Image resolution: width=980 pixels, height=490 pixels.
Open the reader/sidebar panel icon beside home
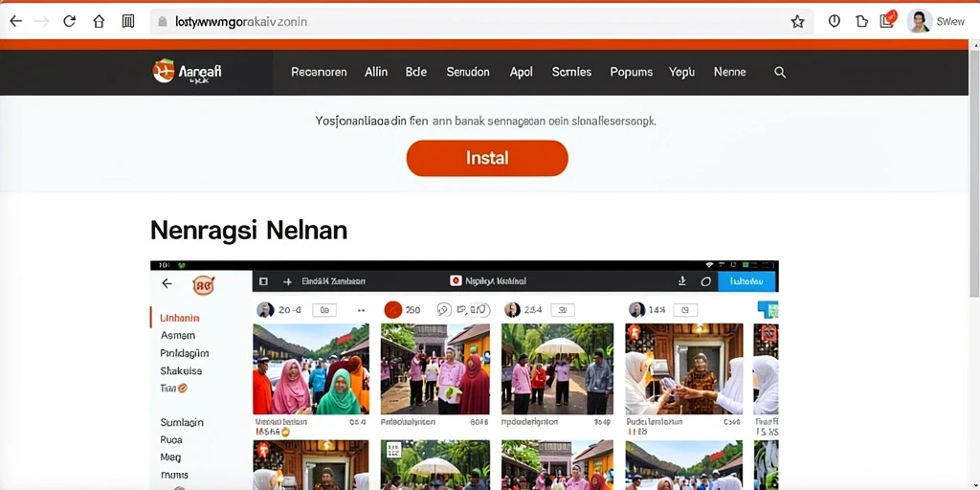pos(128,21)
